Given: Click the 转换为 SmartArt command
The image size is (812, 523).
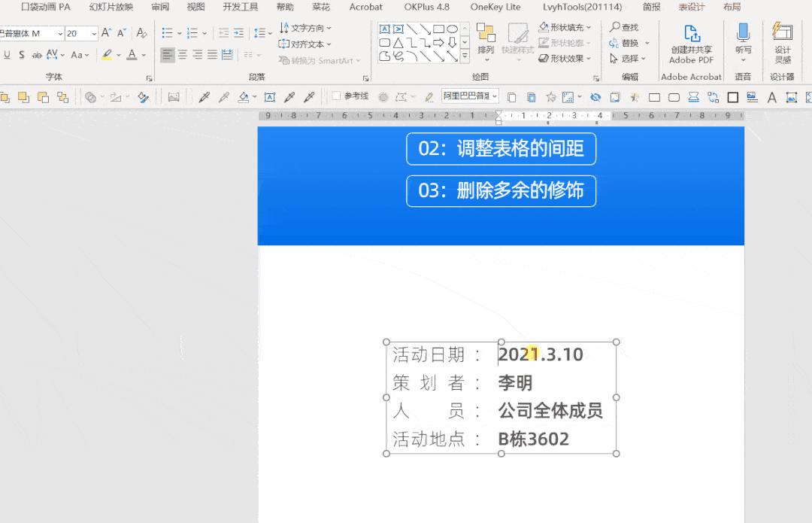Looking at the screenshot, I should [x=320, y=60].
